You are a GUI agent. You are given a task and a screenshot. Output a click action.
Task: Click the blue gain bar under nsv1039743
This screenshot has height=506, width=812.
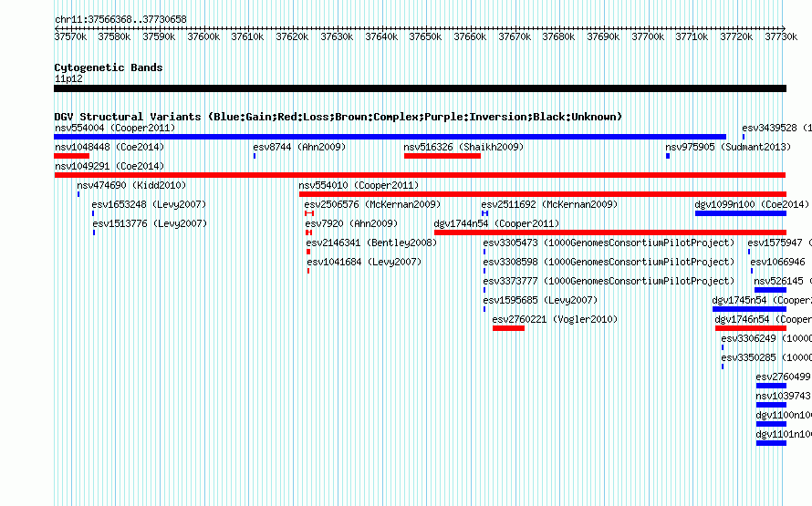click(x=771, y=405)
